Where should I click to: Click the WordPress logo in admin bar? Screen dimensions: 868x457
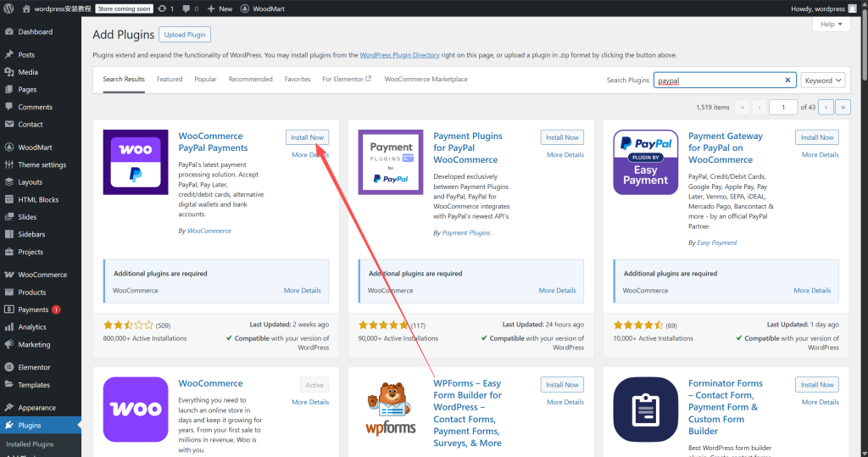[8, 8]
